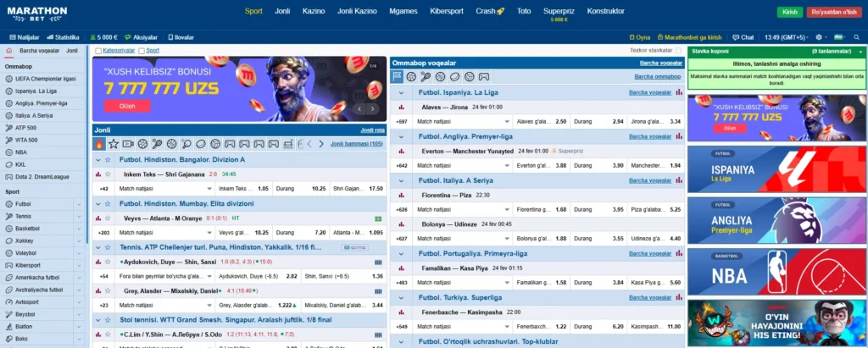
Task: Open the Natijalar link
Action: [25, 37]
